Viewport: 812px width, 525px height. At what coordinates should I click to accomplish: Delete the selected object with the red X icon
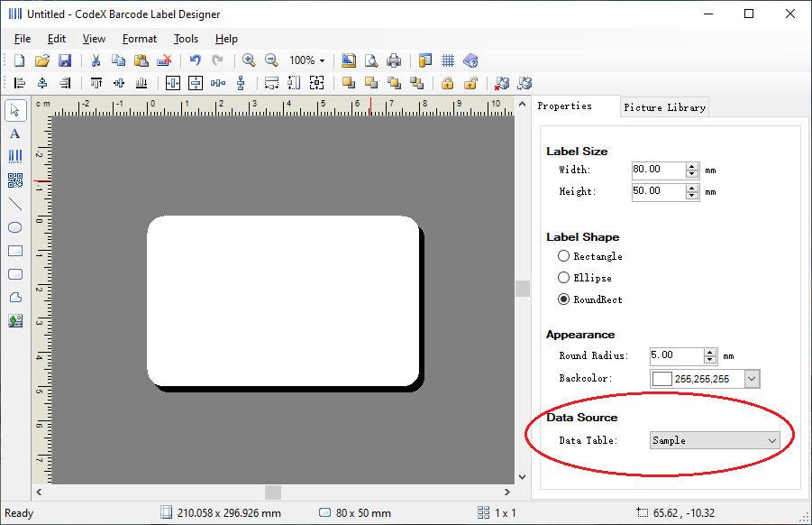tap(164, 60)
